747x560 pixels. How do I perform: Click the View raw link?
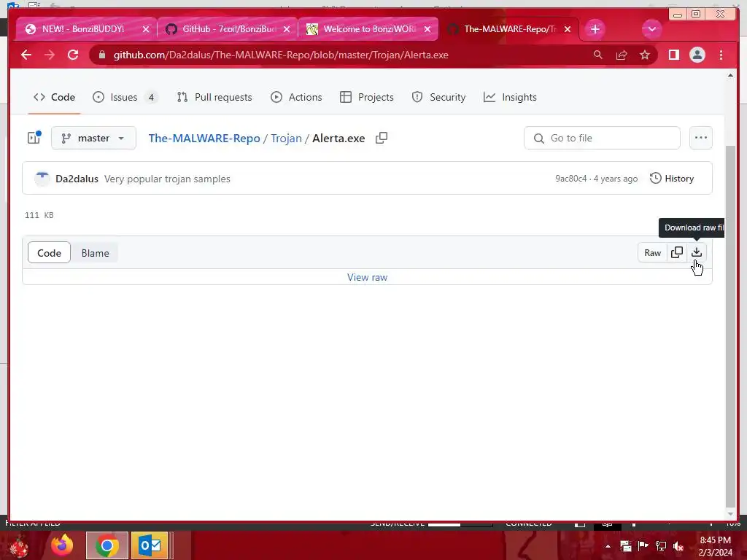pos(368,277)
